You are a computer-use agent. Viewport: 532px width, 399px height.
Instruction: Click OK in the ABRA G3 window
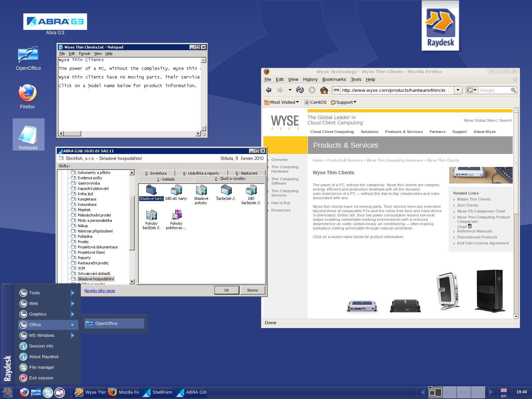click(226, 290)
